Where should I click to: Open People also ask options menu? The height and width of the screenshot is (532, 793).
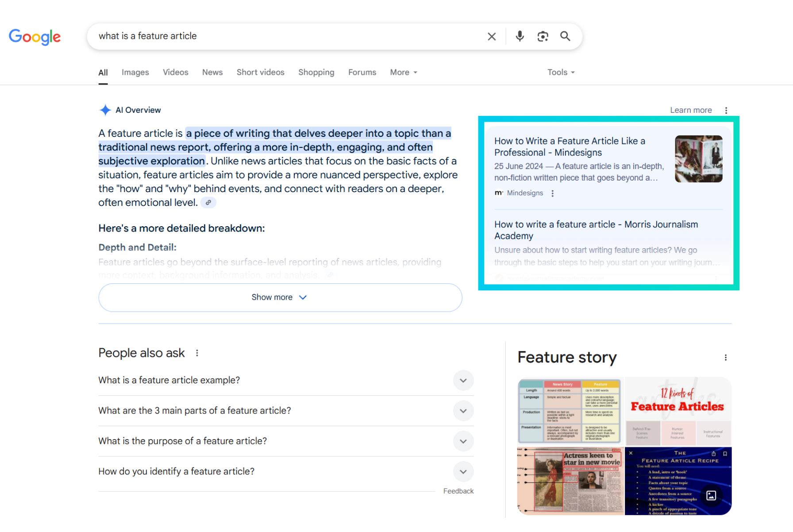pos(197,353)
